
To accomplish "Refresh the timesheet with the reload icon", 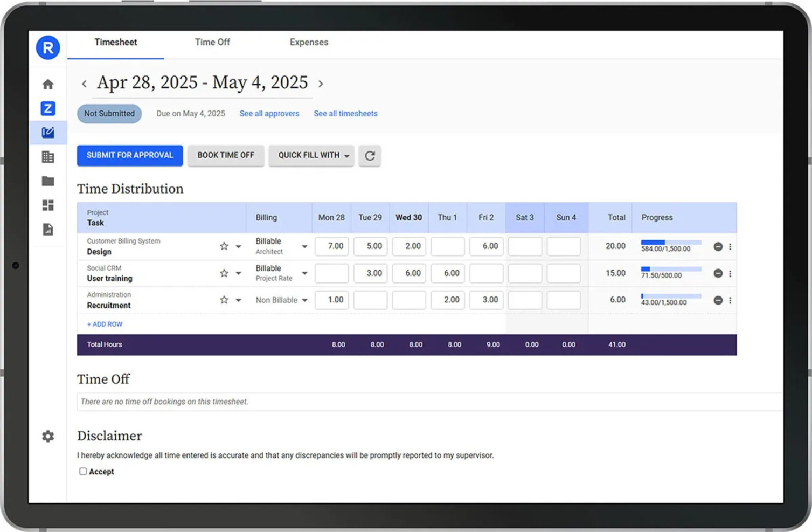I will [x=370, y=156].
